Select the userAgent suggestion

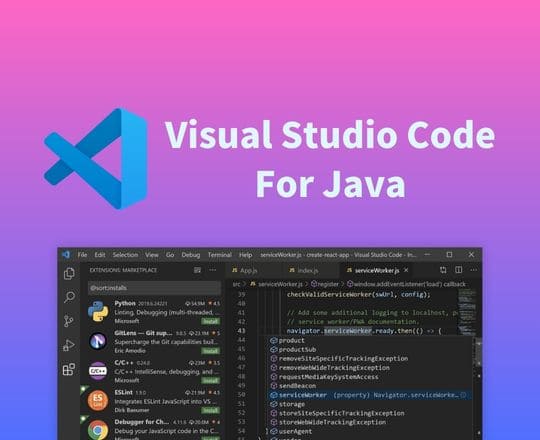(x=370, y=431)
